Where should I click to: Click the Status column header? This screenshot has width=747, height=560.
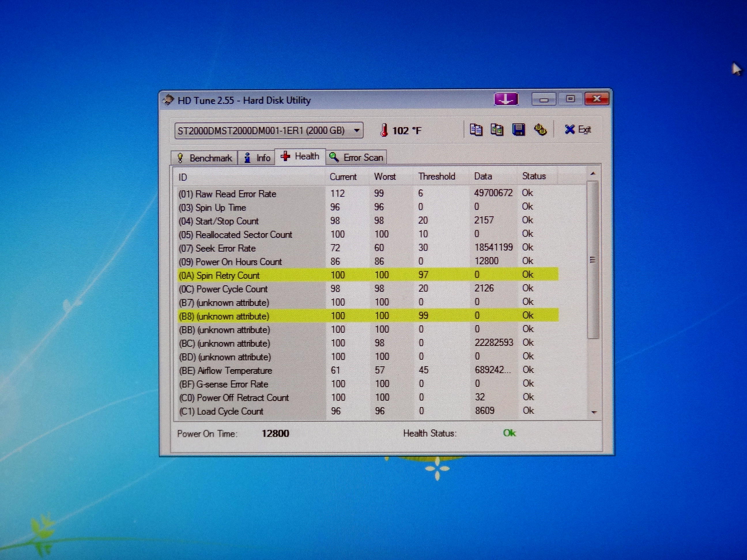pos(537,176)
